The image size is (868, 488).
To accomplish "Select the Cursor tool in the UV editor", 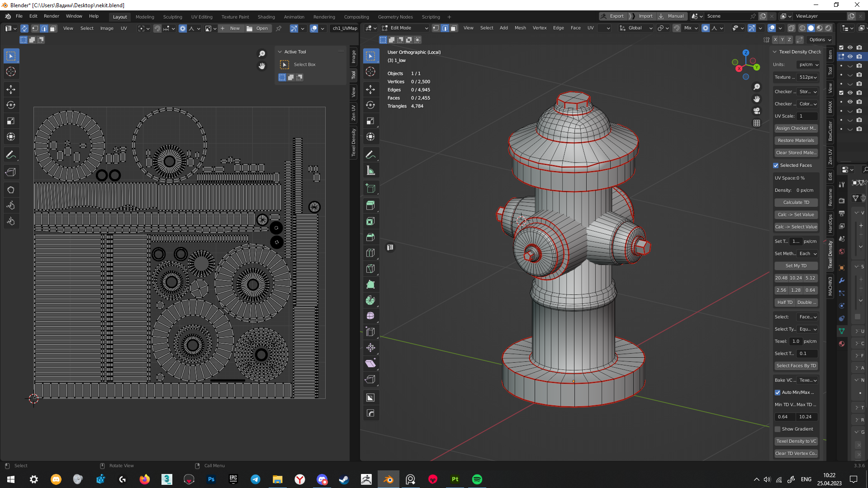I will pos(11,71).
